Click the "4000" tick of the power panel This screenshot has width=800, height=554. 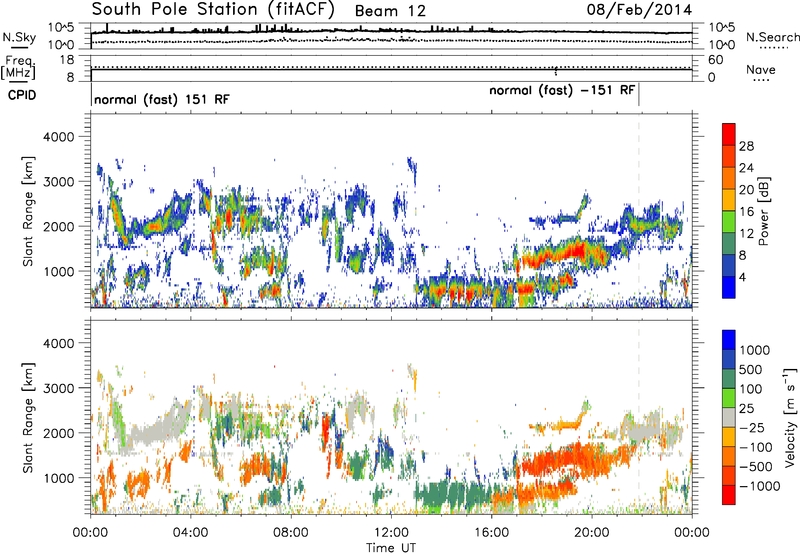58,137
